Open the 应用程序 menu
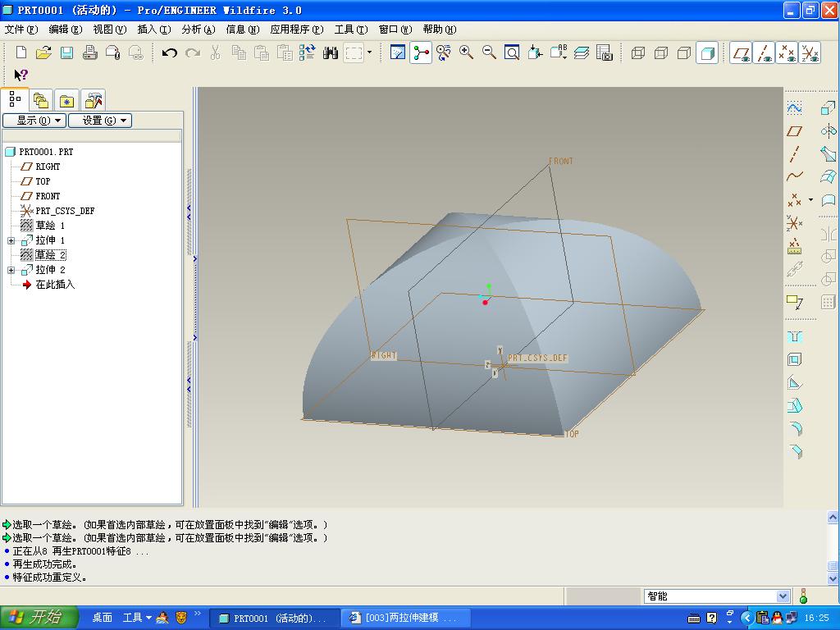The image size is (840, 630). click(x=297, y=30)
